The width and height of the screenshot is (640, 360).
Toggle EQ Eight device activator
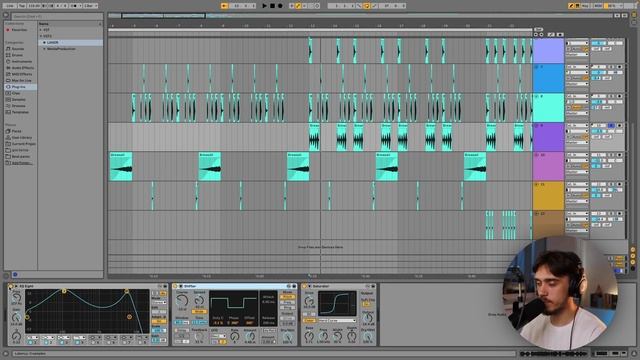[x=11, y=287]
